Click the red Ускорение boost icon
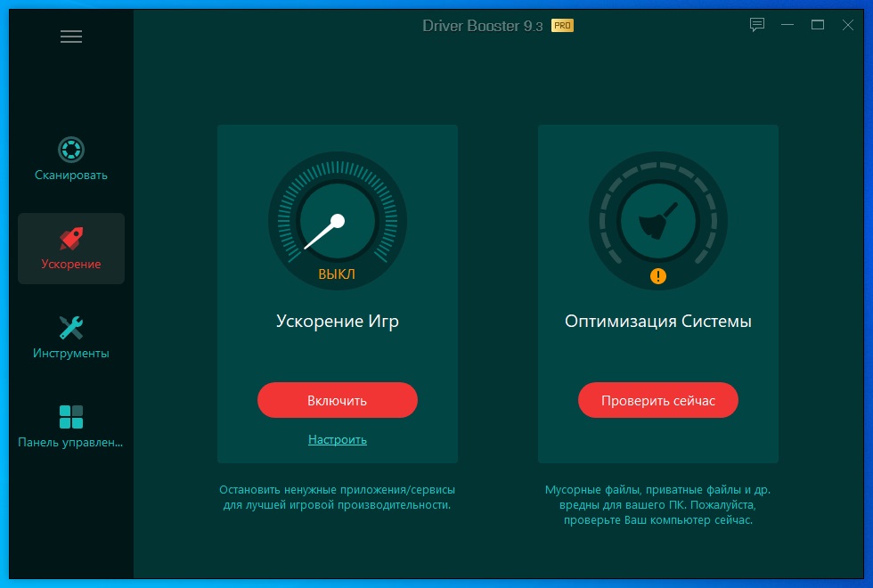Image resolution: width=873 pixels, height=588 pixels. pos(70,238)
